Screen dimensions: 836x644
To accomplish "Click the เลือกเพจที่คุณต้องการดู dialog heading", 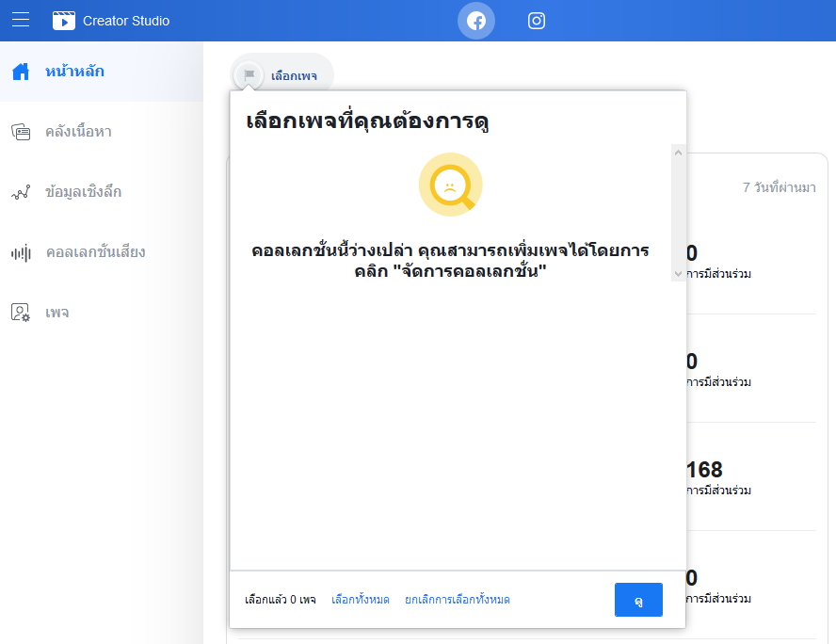I will point(367,121).
